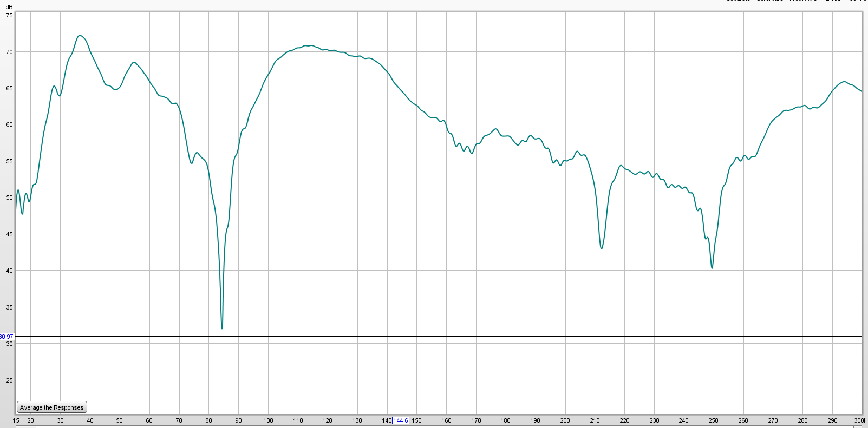Select the 180 label on the frequency axis

click(505, 420)
